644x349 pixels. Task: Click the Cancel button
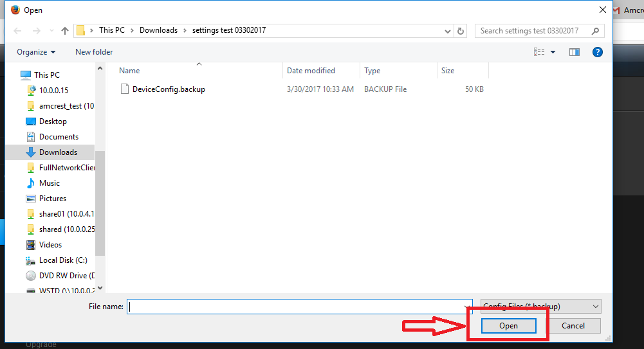(573, 326)
